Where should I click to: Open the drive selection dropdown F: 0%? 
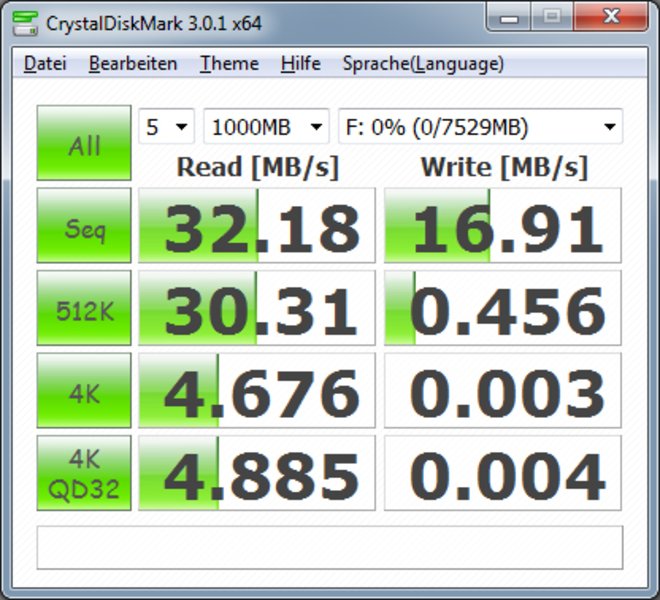[481, 126]
